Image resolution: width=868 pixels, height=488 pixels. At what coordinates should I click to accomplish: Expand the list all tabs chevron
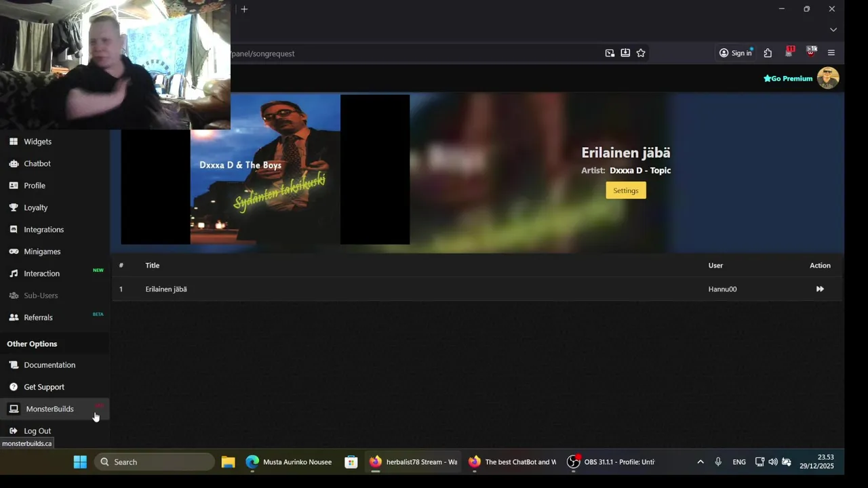coord(833,30)
